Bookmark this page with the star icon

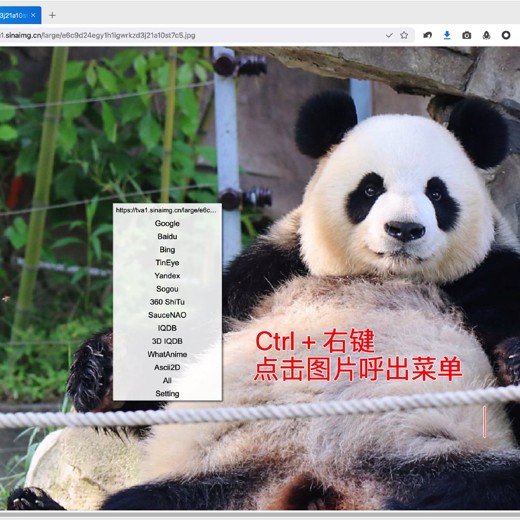(x=404, y=35)
